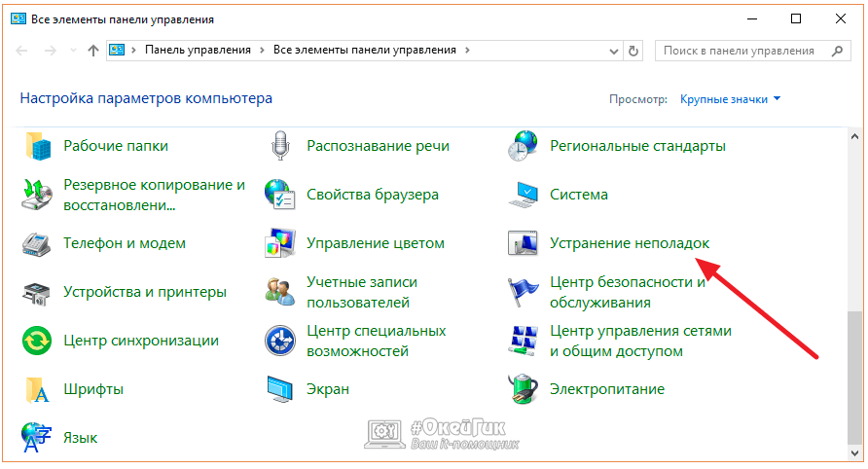Click the window title bar control panel icon
Screen dimensions: 868x469
pyautogui.click(x=18, y=18)
